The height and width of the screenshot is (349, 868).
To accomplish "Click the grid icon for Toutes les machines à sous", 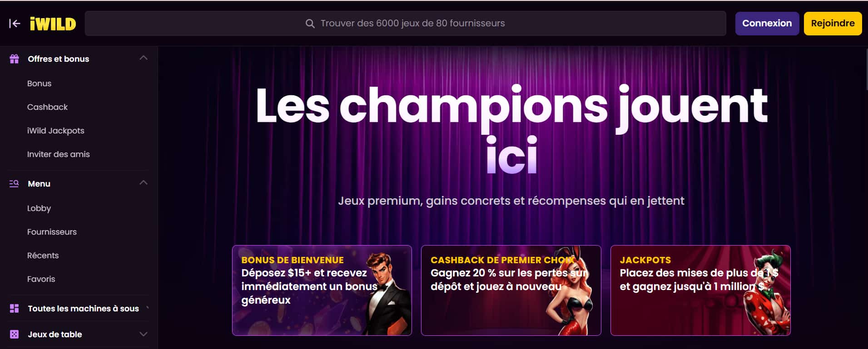I will (15, 309).
